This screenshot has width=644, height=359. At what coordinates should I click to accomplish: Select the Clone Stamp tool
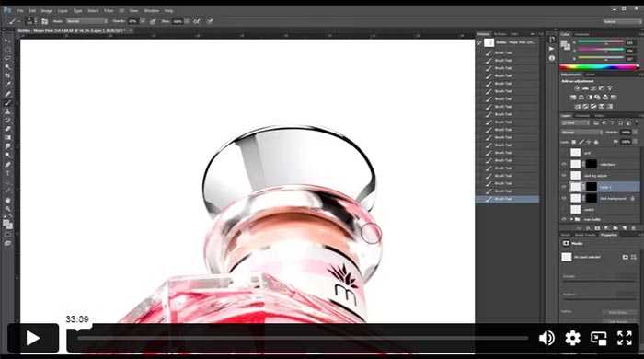(7, 111)
